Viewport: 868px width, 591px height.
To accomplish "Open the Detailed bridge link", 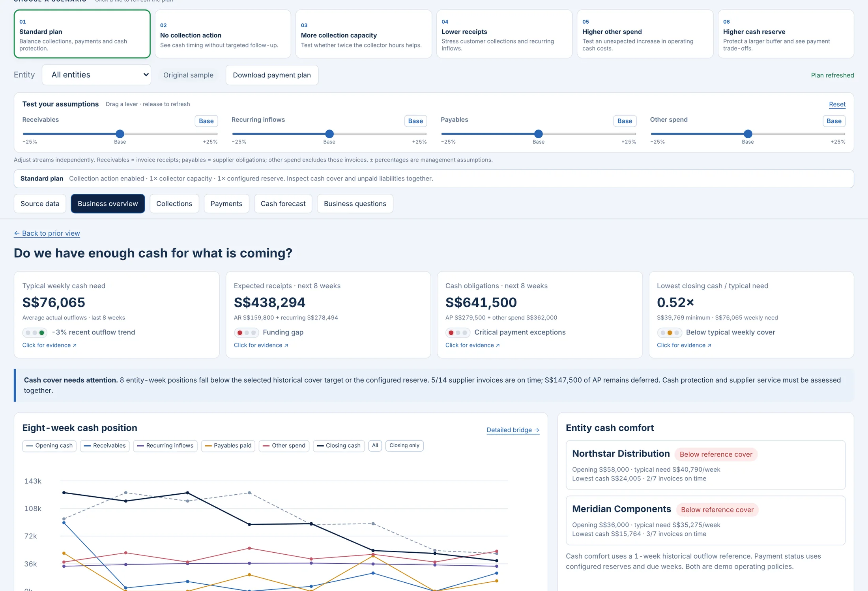I will [x=513, y=430].
